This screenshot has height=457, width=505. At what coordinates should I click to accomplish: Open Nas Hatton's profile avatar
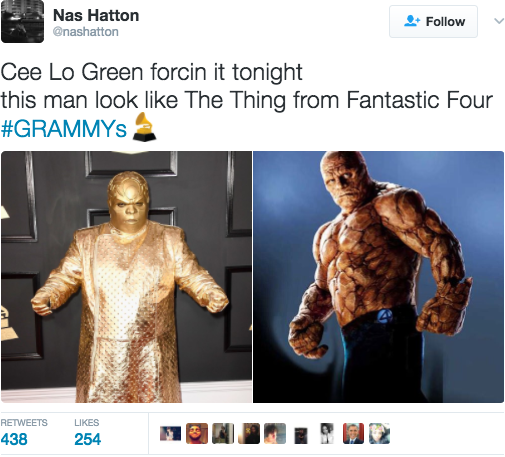point(22,21)
